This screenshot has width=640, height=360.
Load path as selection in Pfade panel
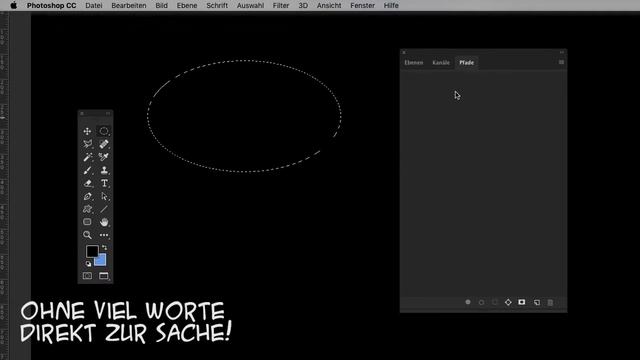pyautogui.click(x=495, y=302)
